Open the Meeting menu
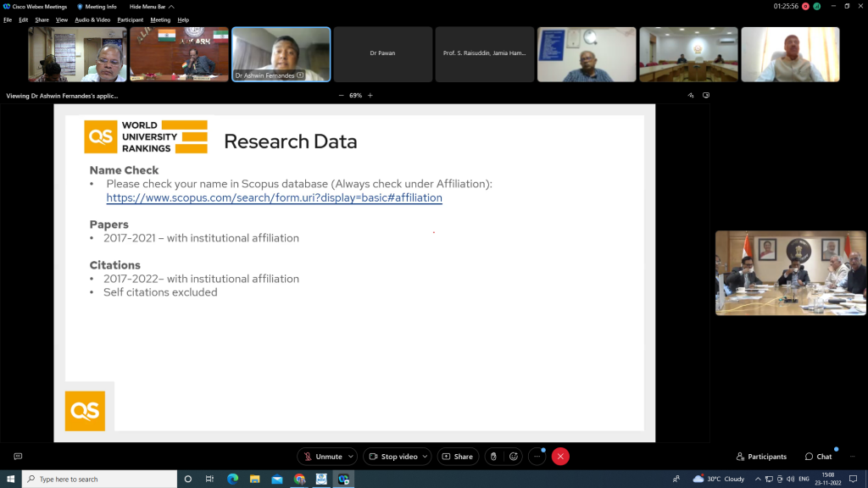 (160, 20)
